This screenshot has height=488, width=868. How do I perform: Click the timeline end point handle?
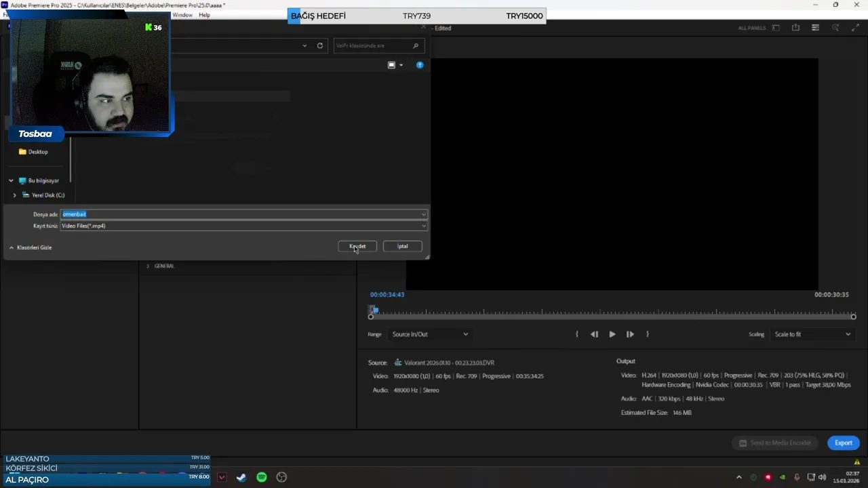[853, 317]
